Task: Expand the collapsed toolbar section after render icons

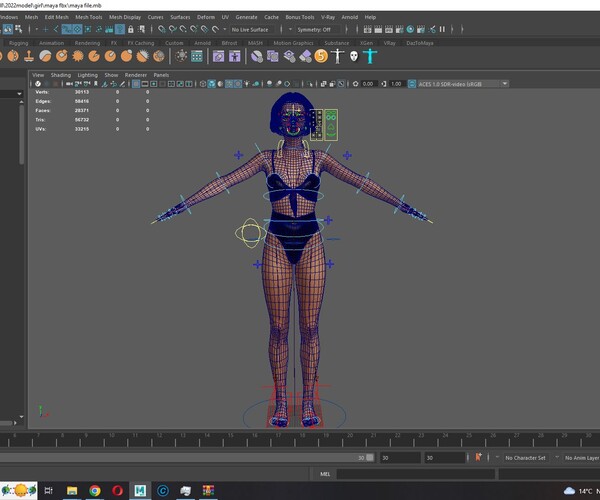Action: point(452,29)
